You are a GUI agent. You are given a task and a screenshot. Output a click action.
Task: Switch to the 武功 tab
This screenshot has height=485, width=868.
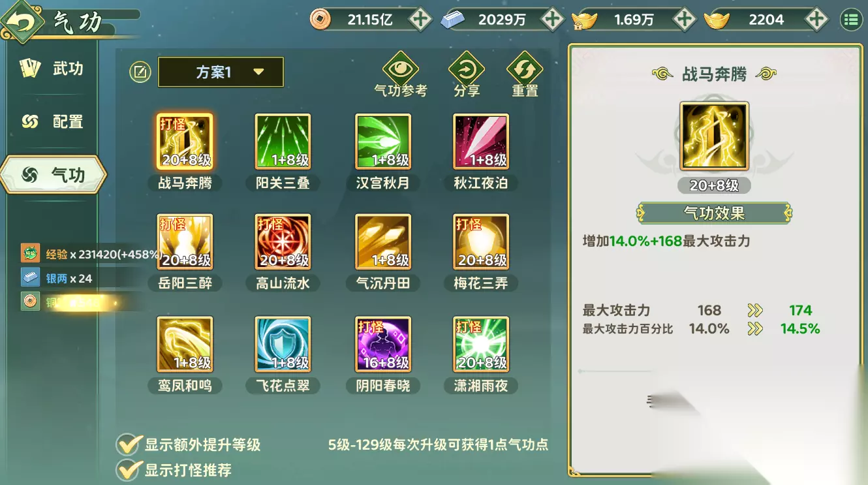tap(52, 69)
